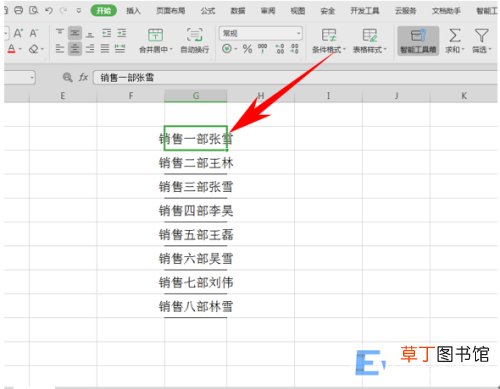Redo the last undone action

pos(63,11)
